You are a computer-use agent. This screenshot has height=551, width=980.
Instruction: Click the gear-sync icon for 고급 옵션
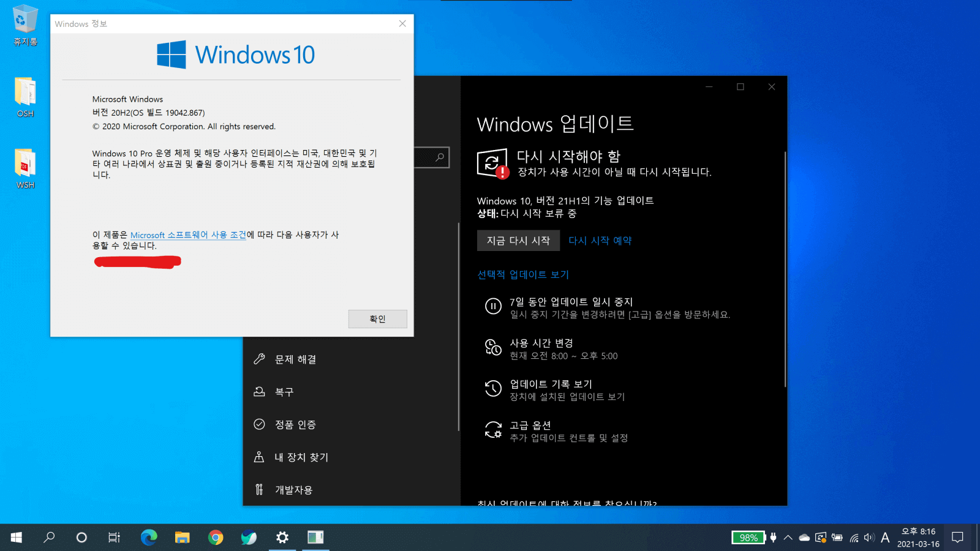493,429
